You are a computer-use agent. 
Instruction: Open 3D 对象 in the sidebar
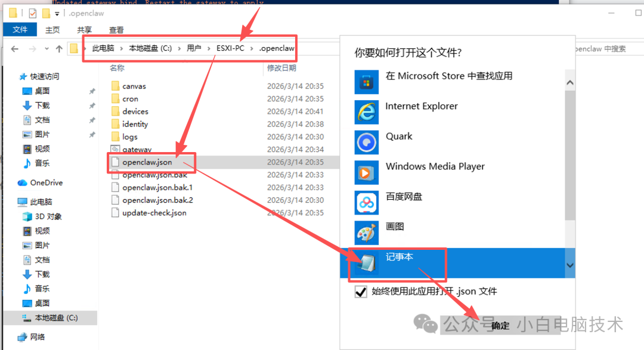point(43,216)
